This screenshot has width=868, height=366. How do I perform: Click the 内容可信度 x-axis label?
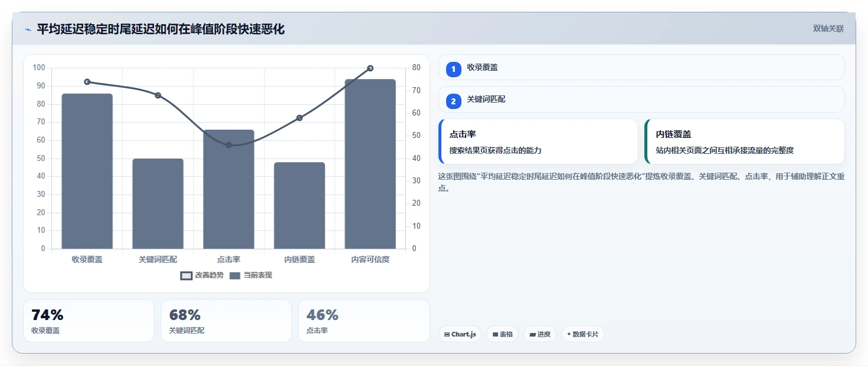[x=371, y=259]
